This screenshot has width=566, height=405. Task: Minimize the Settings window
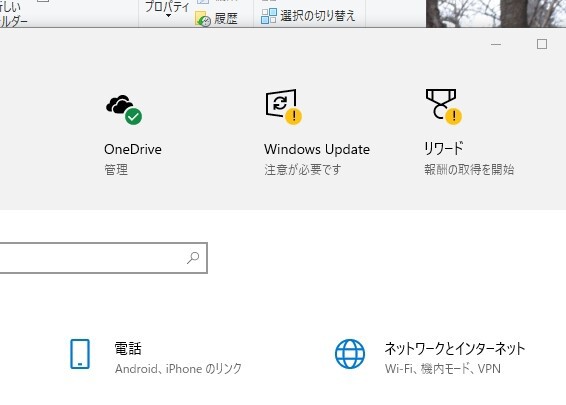pyautogui.click(x=496, y=44)
